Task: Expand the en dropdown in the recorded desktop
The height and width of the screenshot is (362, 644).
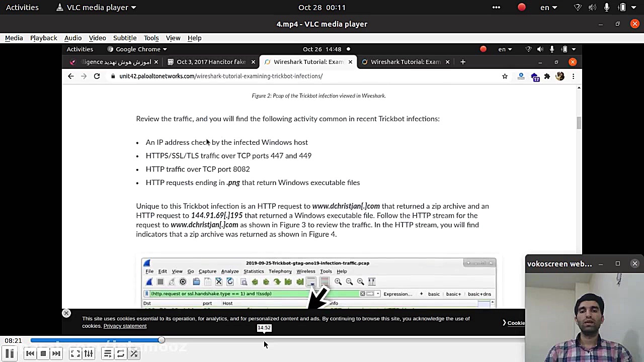Action: pyautogui.click(x=505, y=49)
